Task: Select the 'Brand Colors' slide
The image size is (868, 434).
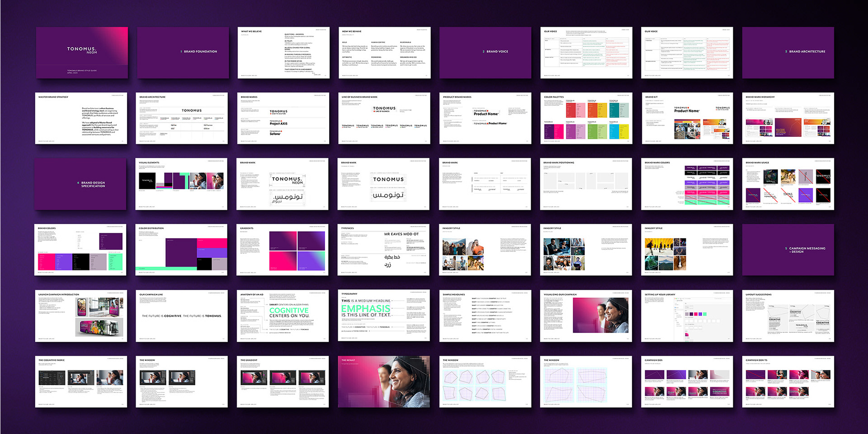Action: [80, 250]
